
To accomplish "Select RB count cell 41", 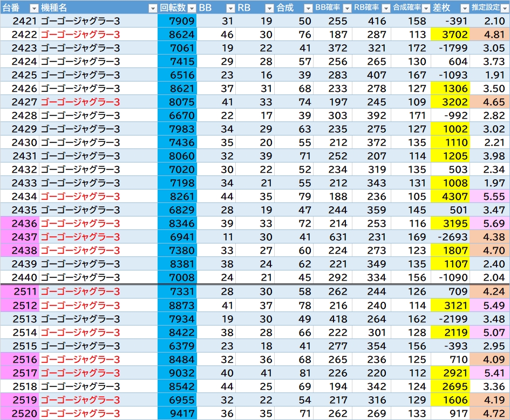I will point(255,373).
